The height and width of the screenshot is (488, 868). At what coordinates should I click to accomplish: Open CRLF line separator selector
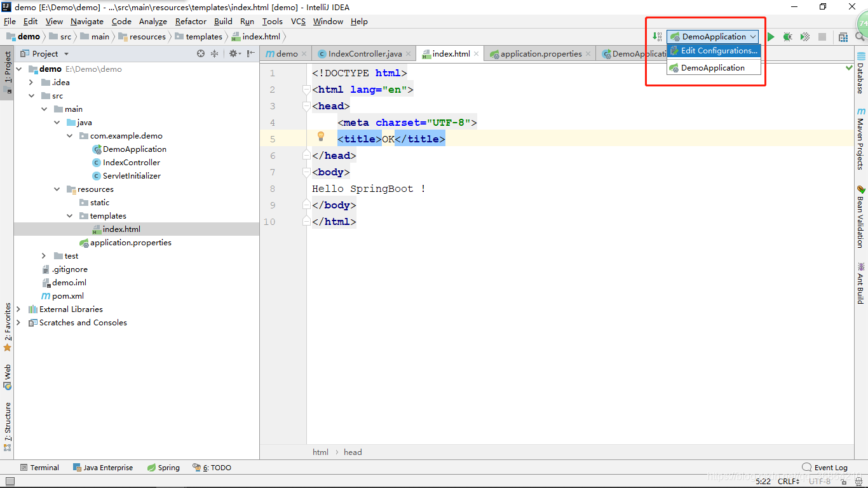[789, 482]
